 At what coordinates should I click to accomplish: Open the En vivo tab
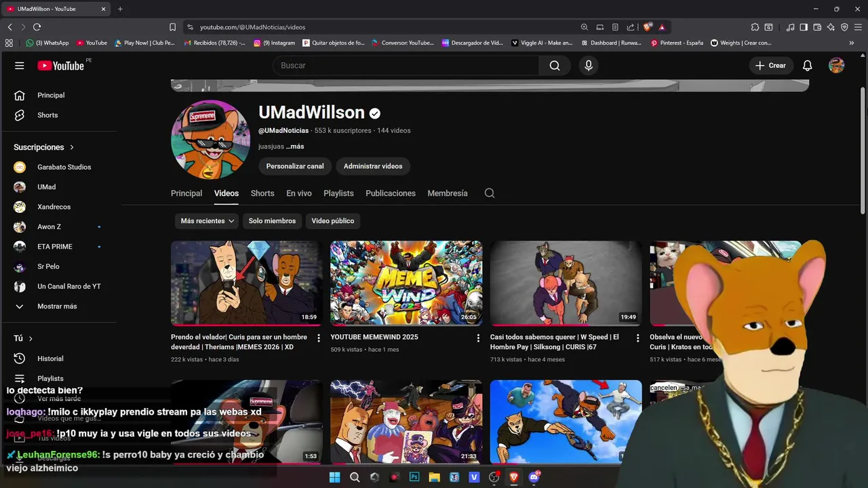[x=299, y=193]
